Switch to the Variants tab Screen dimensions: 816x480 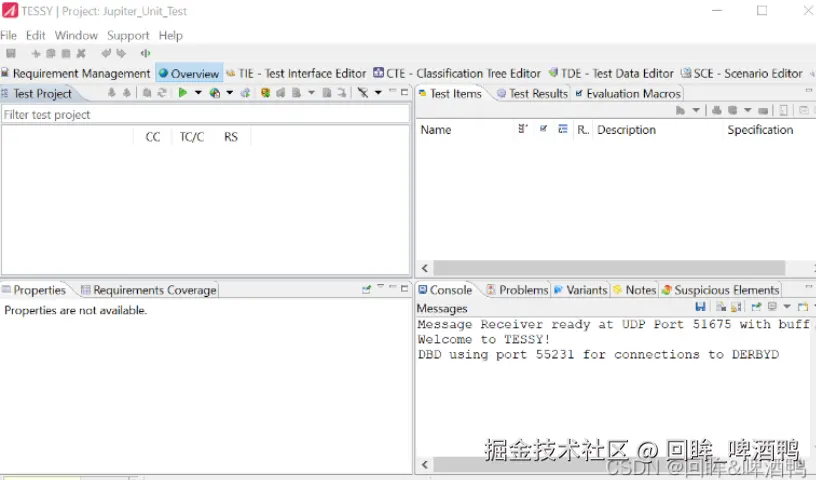tap(580, 290)
